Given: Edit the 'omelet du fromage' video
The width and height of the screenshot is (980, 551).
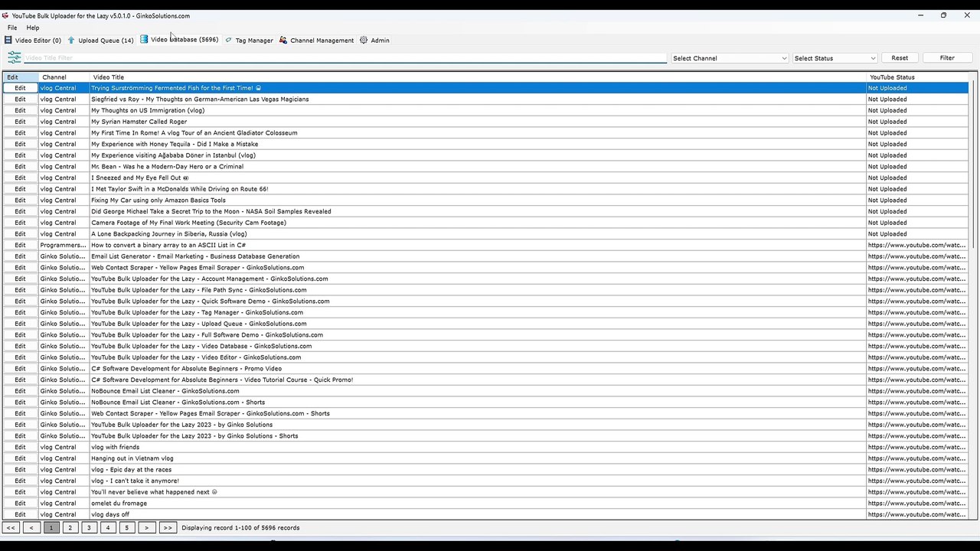Looking at the screenshot, I should click(x=21, y=503).
